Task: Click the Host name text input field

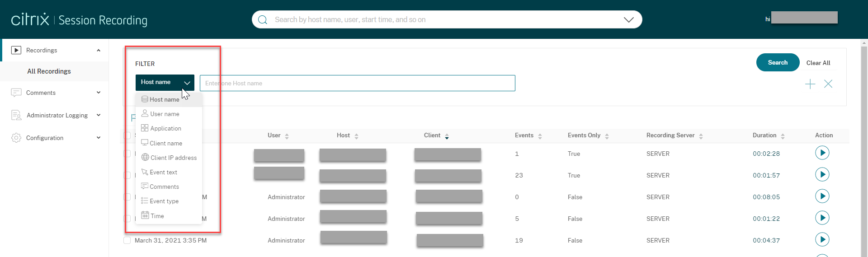Action: pyautogui.click(x=357, y=83)
